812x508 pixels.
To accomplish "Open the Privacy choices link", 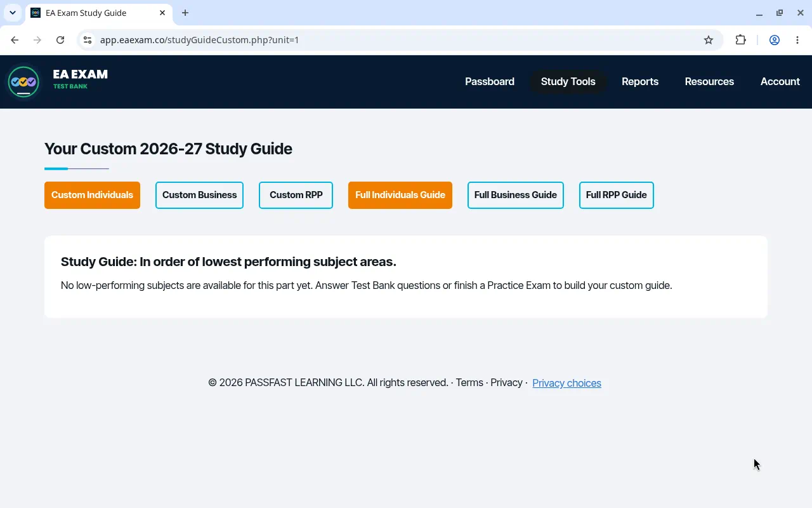I will point(566,384).
